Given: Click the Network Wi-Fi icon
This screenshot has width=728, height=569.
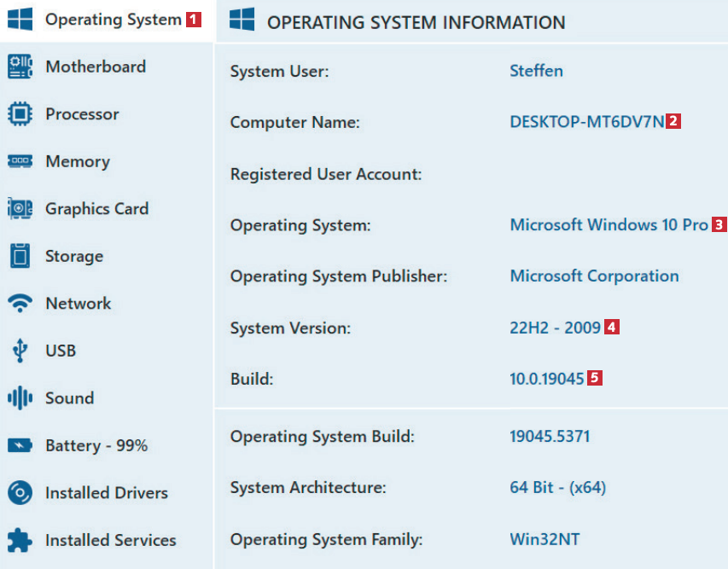Looking at the screenshot, I should [x=20, y=304].
